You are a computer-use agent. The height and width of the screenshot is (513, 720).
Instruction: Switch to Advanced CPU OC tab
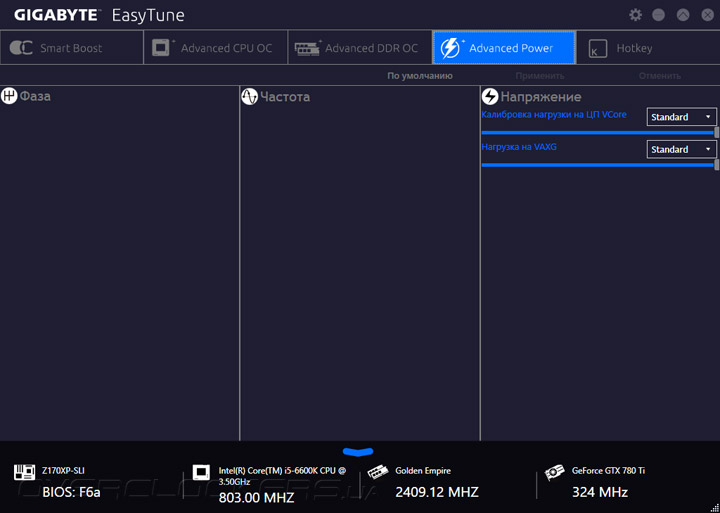click(216, 48)
